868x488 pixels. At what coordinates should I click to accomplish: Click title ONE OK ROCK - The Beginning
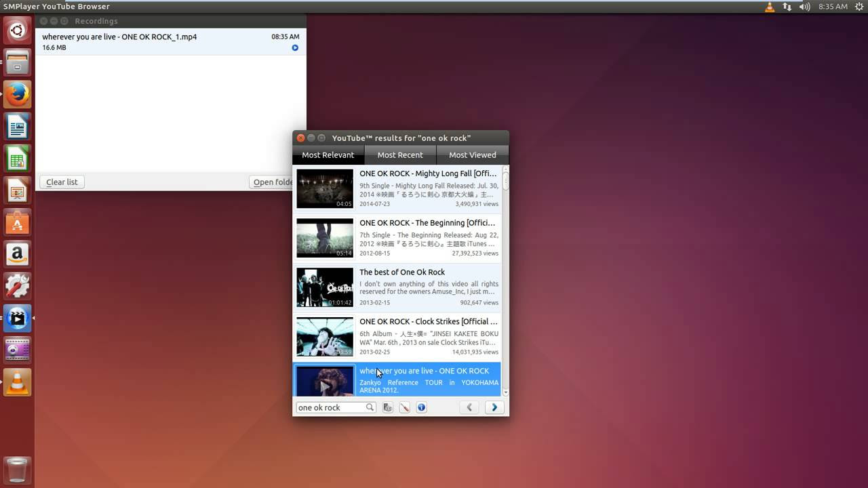click(428, 223)
